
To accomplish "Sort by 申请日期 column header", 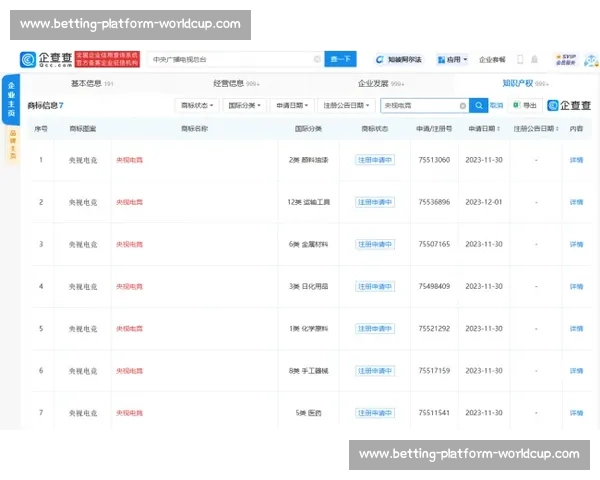I will (x=484, y=129).
